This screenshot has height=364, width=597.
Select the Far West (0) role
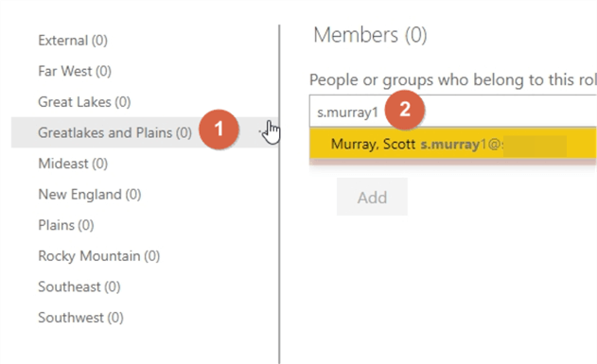point(75,71)
